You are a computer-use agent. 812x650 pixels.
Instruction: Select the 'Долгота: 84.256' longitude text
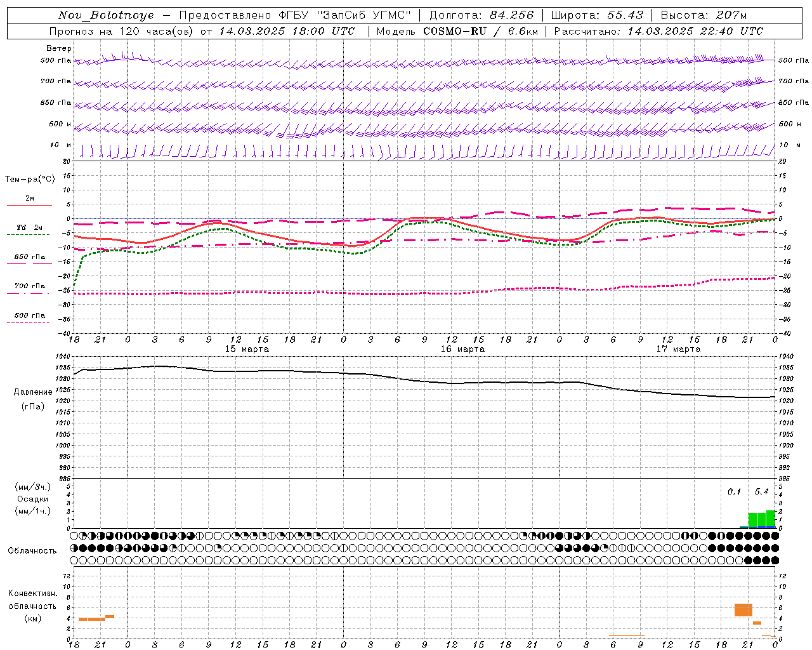[x=481, y=15]
